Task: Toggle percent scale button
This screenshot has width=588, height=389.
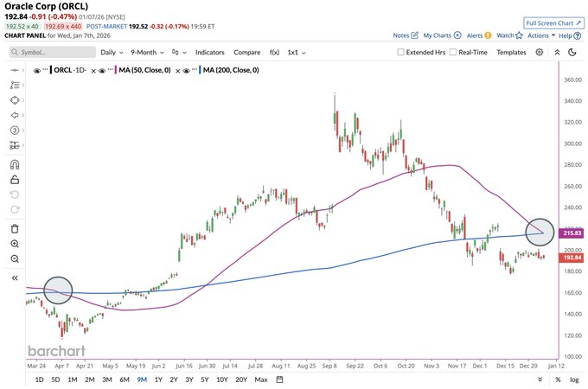Action: point(558,379)
